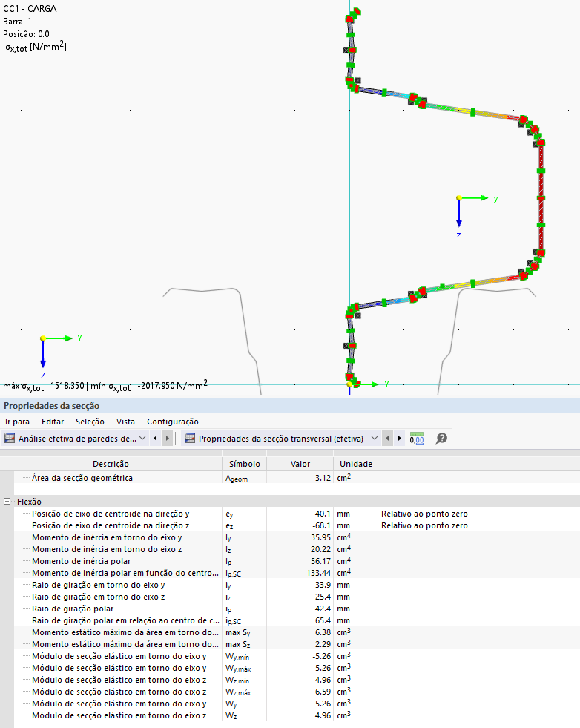Open the Análise efetiva de paredes dropdown
Viewport: 580px width, 728px height.
76,439
